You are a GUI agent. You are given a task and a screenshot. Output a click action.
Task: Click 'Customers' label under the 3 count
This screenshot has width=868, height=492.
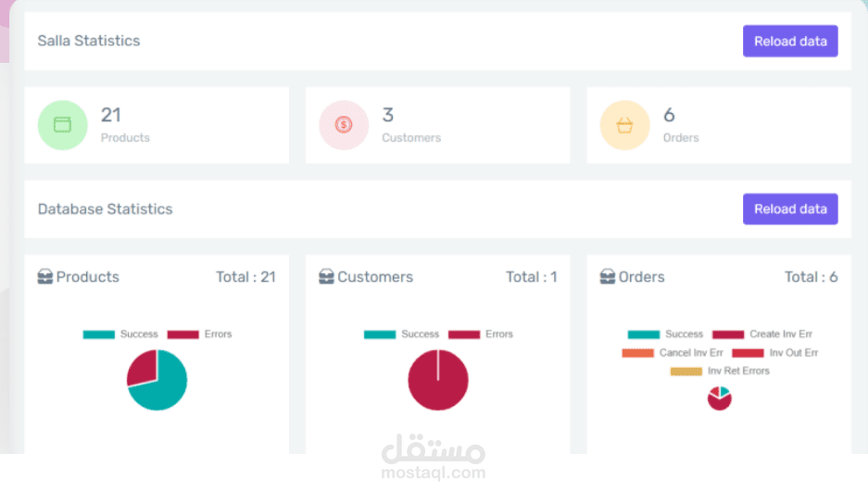(x=411, y=138)
